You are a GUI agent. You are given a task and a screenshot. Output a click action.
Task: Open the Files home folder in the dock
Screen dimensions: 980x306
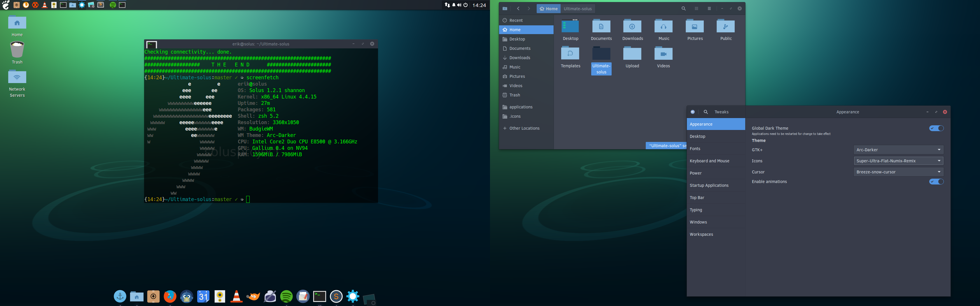pos(136,296)
